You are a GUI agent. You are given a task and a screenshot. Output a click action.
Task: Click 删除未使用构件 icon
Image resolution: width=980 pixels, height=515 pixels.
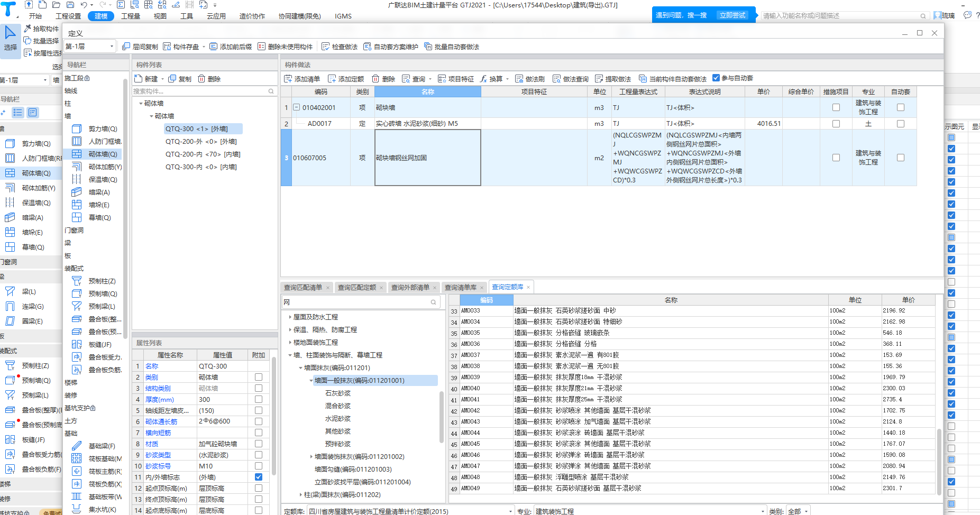[x=261, y=47]
